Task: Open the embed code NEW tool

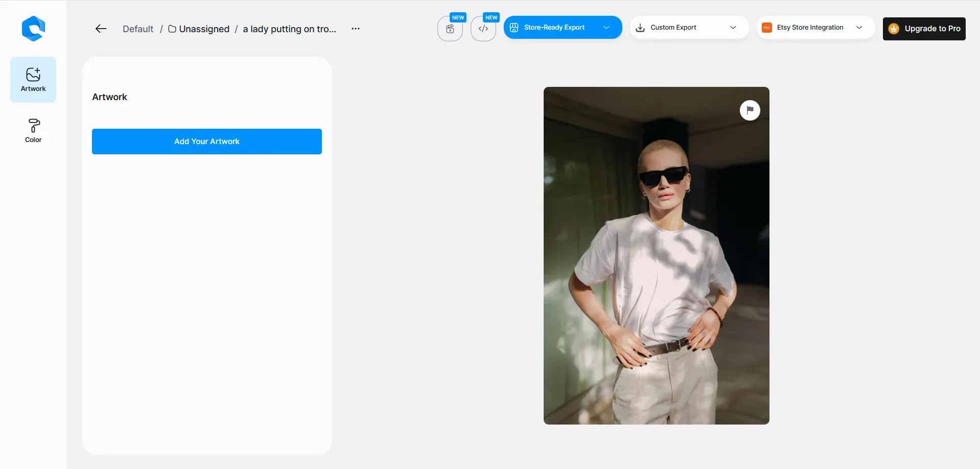Action: pyautogui.click(x=483, y=29)
